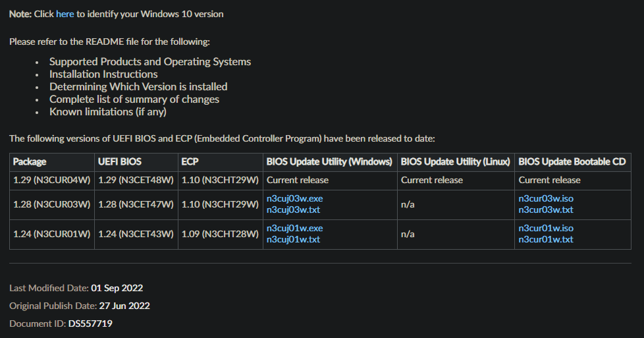Click the 1.29 (N3CUR04W) package cell
The image size is (644, 338).
click(x=51, y=180)
